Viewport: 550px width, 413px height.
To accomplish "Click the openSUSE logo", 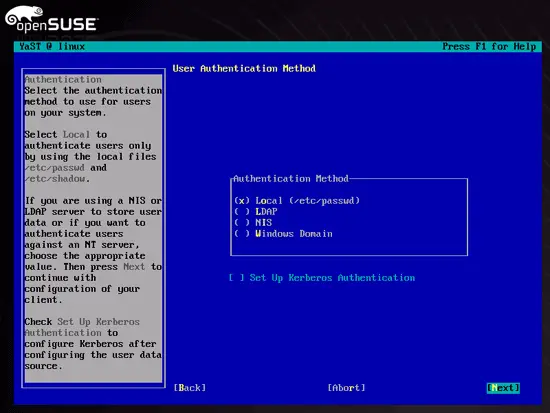I will click(x=51, y=20).
